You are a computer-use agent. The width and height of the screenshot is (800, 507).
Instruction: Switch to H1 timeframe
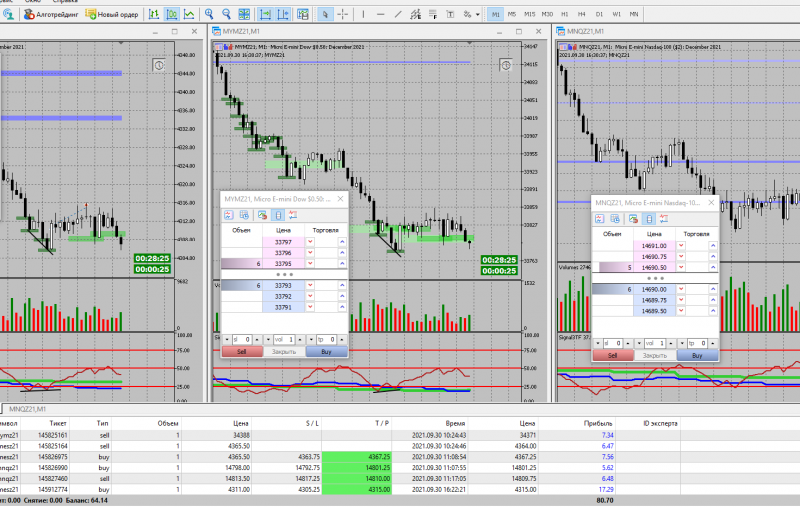pyautogui.click(x=564, y=14)
